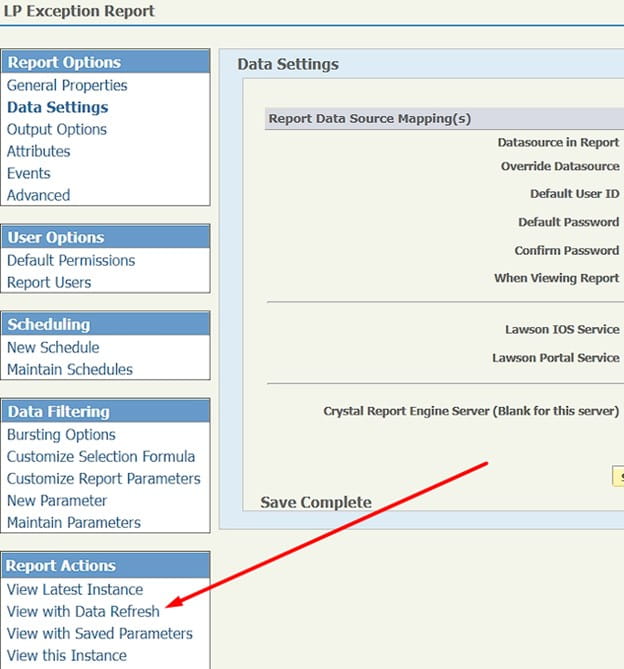Select View with Saved Parameters
Viewport: 624px width, 669px height.
click(100, 634)
